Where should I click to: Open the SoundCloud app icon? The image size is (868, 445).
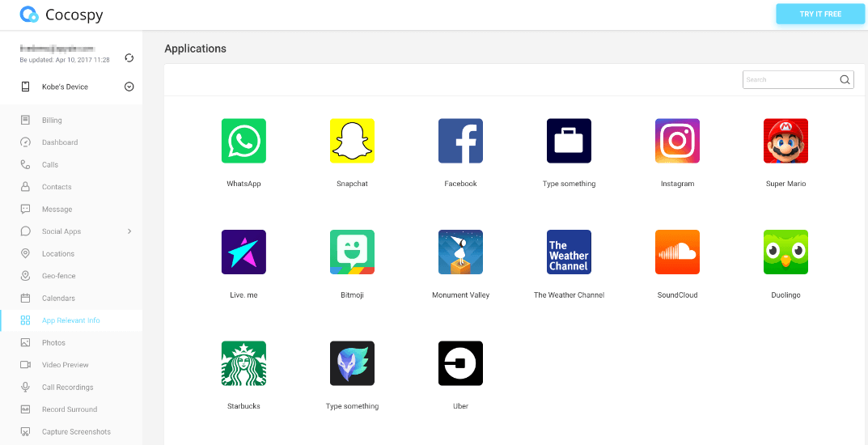(x=678, y=252)
